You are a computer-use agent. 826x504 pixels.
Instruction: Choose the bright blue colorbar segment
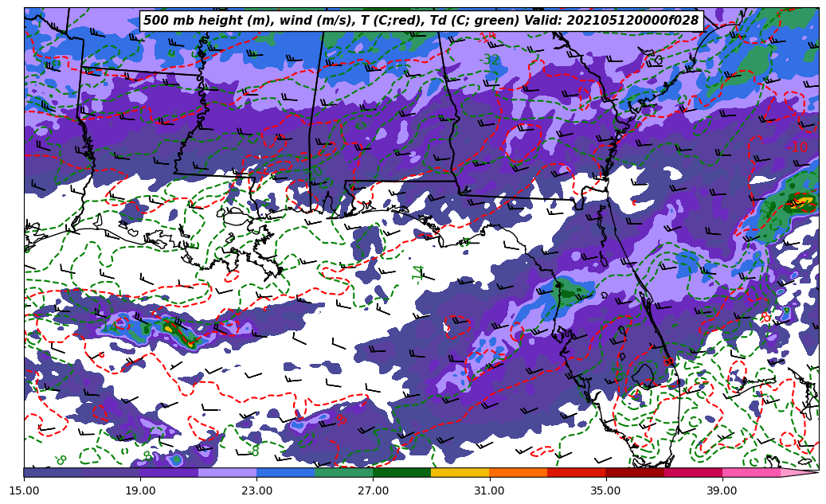[x=285, y=472]
